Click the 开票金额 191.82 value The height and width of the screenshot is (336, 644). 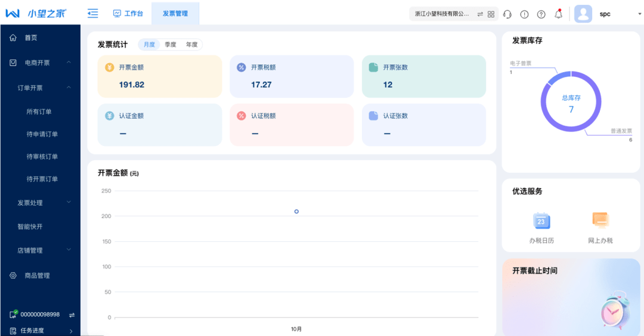point(131,85)
